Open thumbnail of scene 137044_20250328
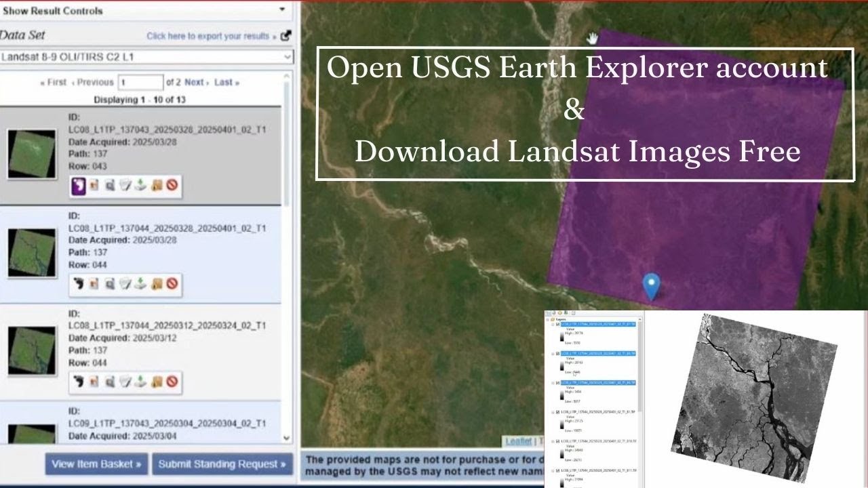The width and height of the screenshot is (868, 488). [31, 253]
